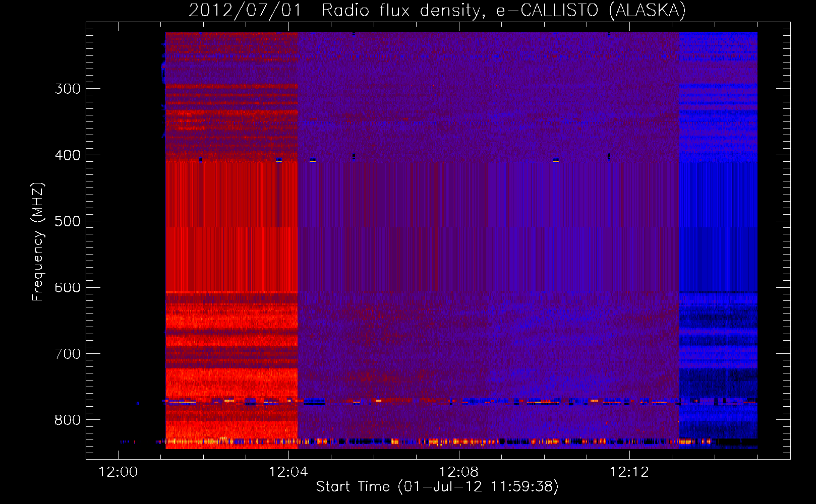Click the 12:00 time tick label
Viewport: 816px width, 504px height.
(118, 472)
